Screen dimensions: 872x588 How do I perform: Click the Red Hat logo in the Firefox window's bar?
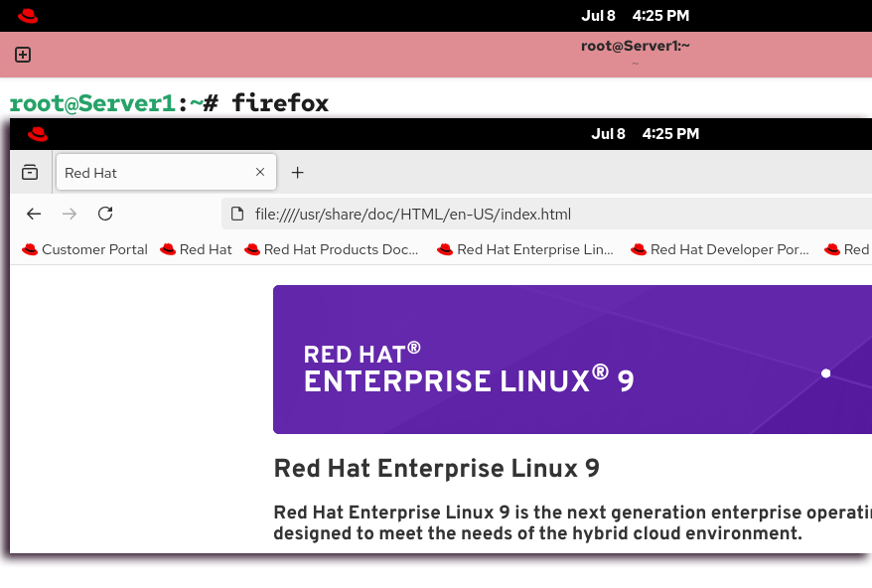click(38, 133)
